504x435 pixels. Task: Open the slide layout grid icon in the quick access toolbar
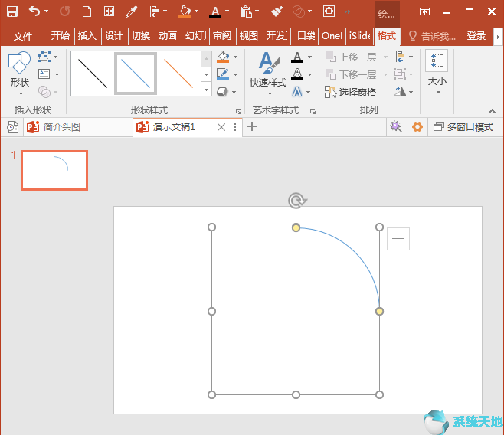pyautogui.click(x=109, y=11)
